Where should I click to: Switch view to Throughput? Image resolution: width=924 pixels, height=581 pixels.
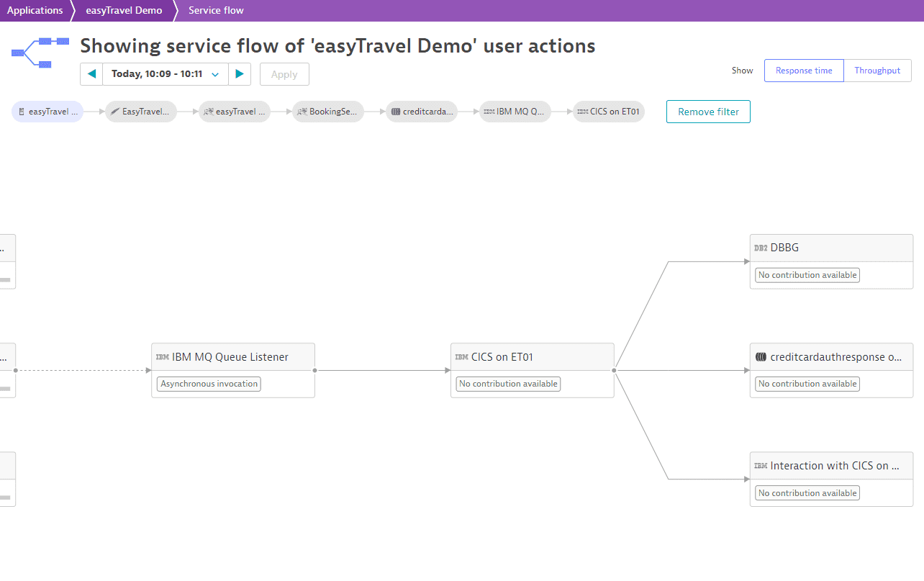[x=877, y=71]
